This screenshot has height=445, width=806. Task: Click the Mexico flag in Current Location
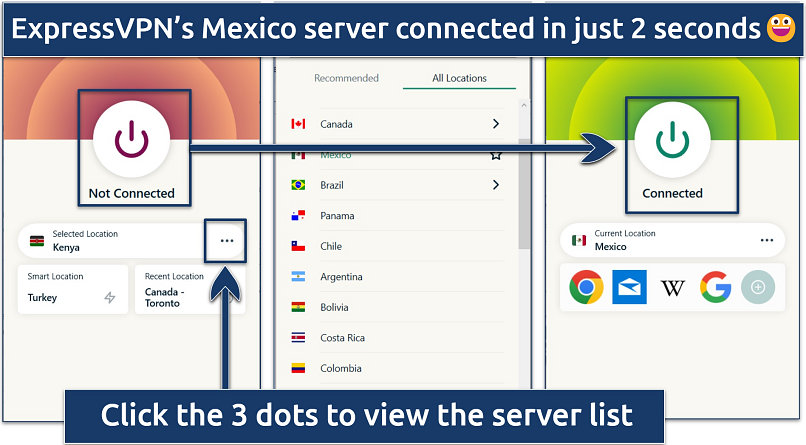[x=579, y=240]
